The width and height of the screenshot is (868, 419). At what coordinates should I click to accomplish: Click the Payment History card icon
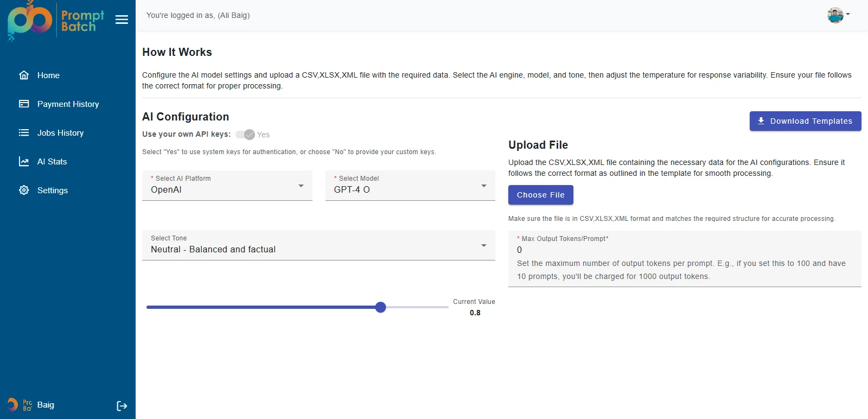click(24, 104)
